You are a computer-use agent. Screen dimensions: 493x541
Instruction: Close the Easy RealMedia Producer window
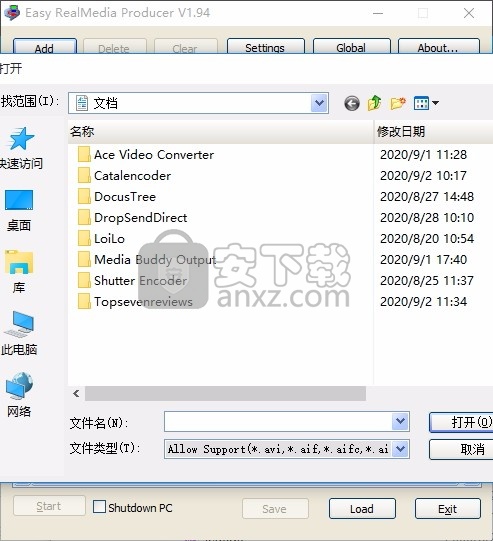pyautogui.click(x=469, y=13)
